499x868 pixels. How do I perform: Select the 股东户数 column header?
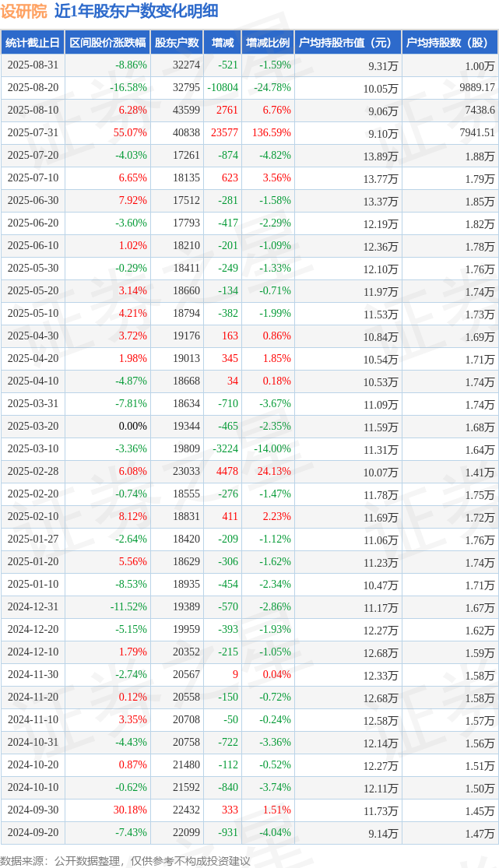click(177, 43)
